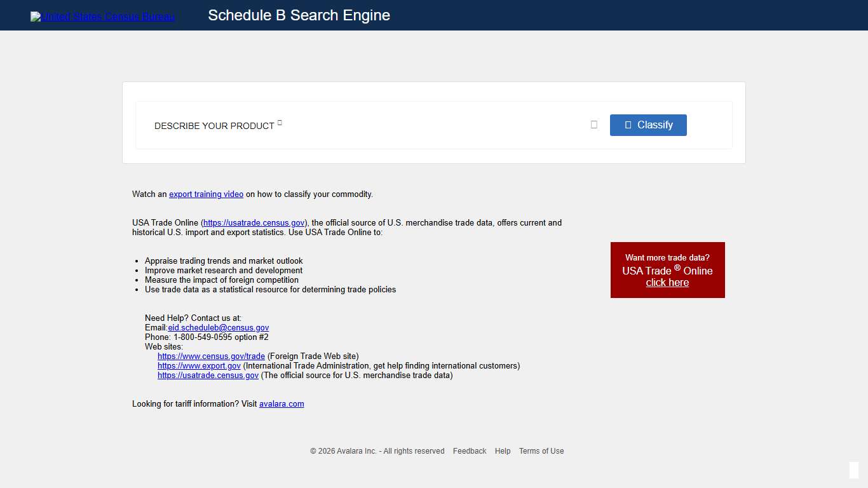Click the Census Bureau logo

[x=102, y=16]
